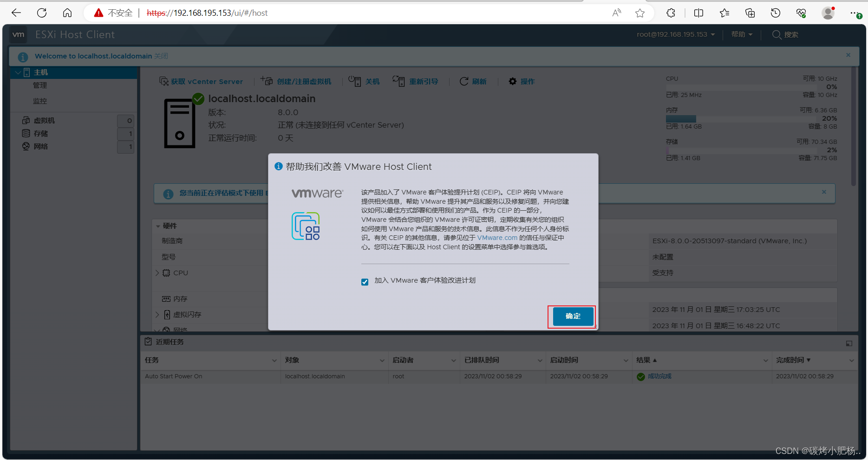
Task: Click 获取 vCenter Server toolbar item
Action: click(201, 82)
